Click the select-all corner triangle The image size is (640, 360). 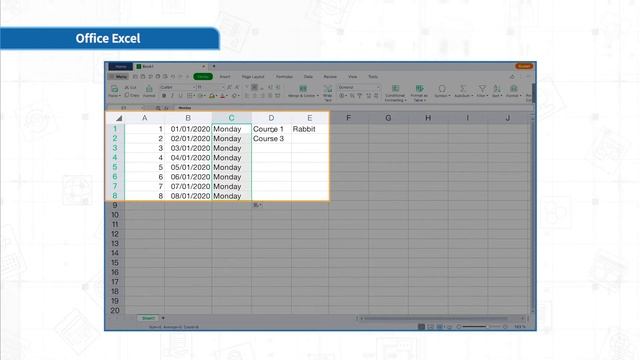119,118
